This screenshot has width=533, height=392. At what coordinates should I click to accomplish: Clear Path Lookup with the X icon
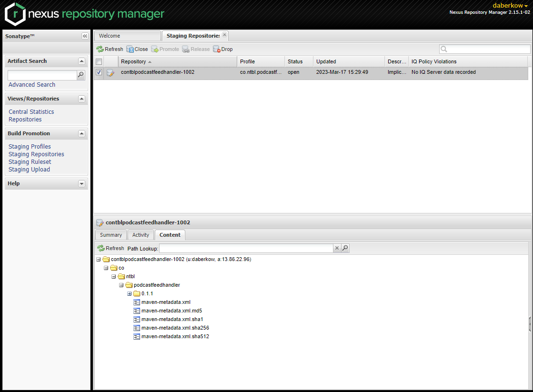[x=337, y=248]
